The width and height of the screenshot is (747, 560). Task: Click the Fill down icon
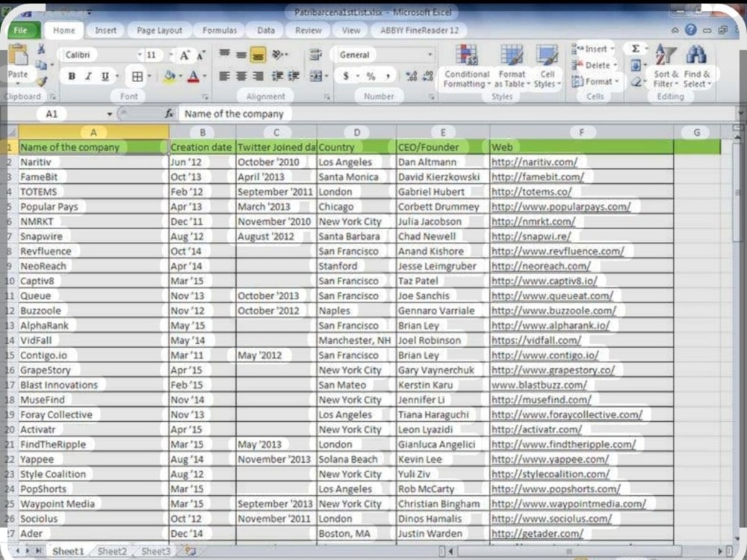click(635, 65)
